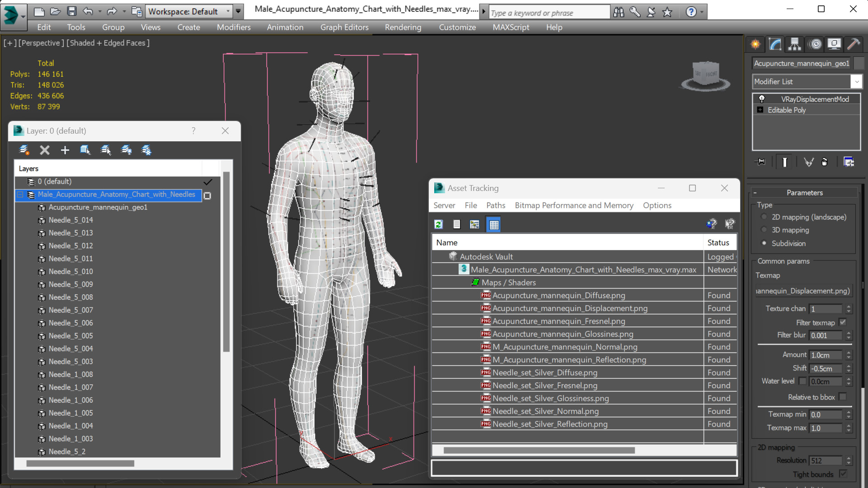This screenshot has width=868, height=488.
Task: Select the Needle_5_010 layer object
Action: (70, 271)
